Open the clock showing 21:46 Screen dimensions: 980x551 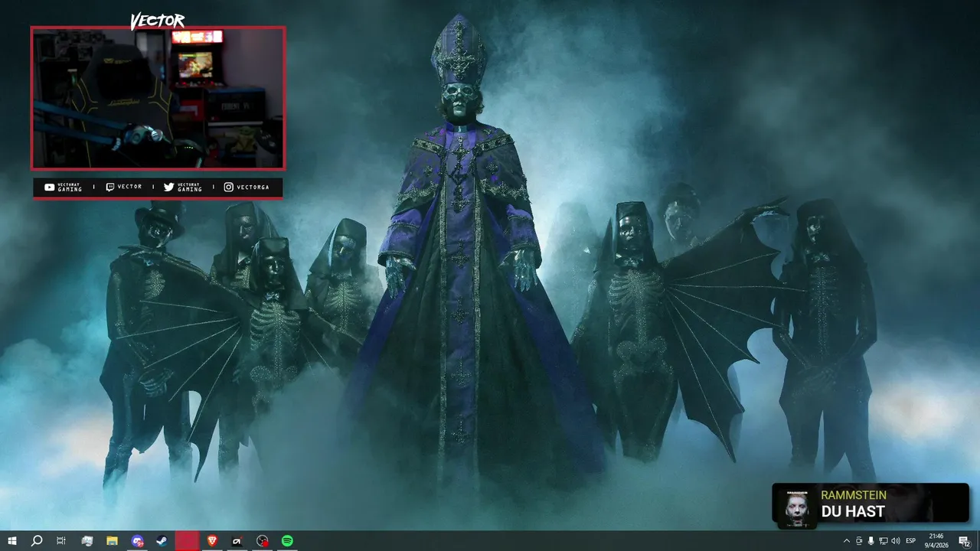click(936, 541)
